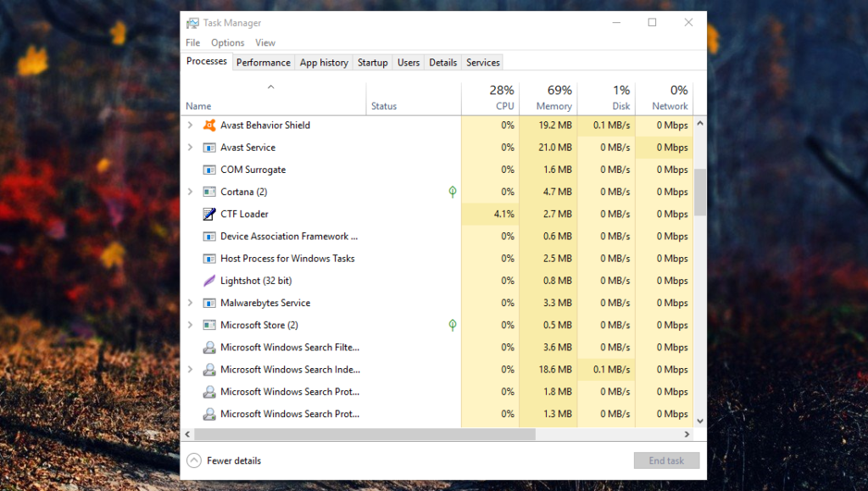The width and height of the screenshot is (868, 491).
Task: Click the 19.2 MB memory value
Action: [555, 126]
